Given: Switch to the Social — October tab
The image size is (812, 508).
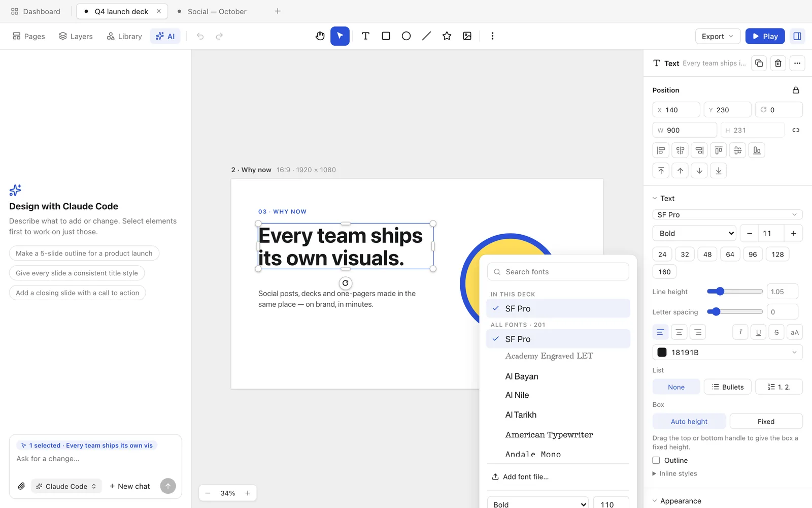Looking at the screenshot, I should pyautogui.click(x=212, y=11).
